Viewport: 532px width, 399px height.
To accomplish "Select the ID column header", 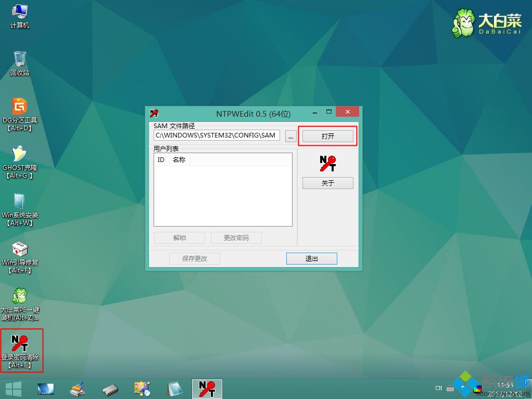I will [x=161, y=159].
